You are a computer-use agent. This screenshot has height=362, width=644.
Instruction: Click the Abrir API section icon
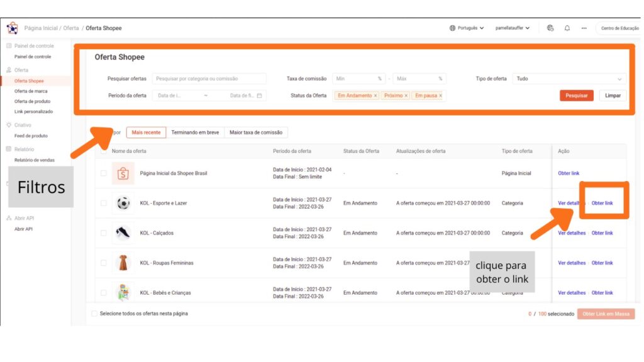(x=9, y=218)
